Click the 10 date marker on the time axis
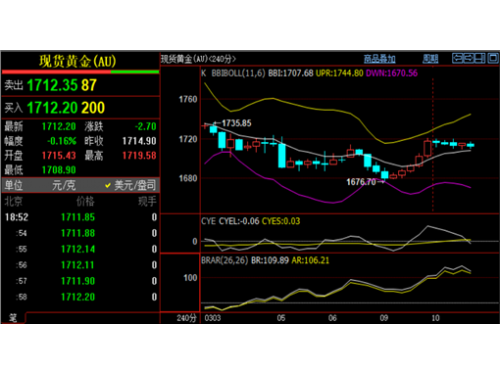 (x=435, y=318)
